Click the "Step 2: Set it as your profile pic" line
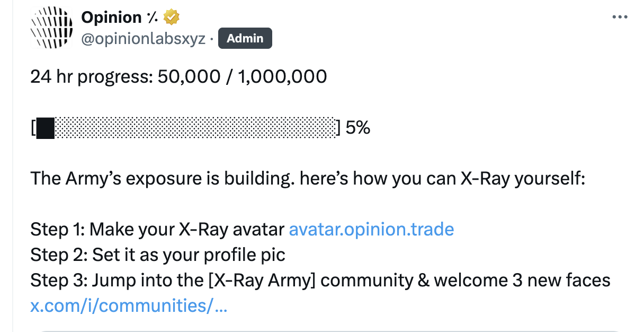The width and height of the screenshot is (644, 332). (157, 255)
